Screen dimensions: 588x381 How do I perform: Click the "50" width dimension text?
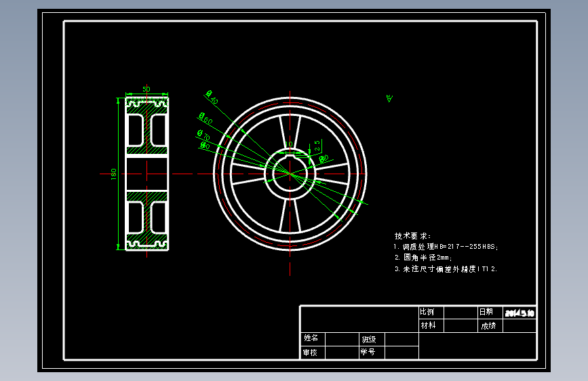(x=146, y=89)
